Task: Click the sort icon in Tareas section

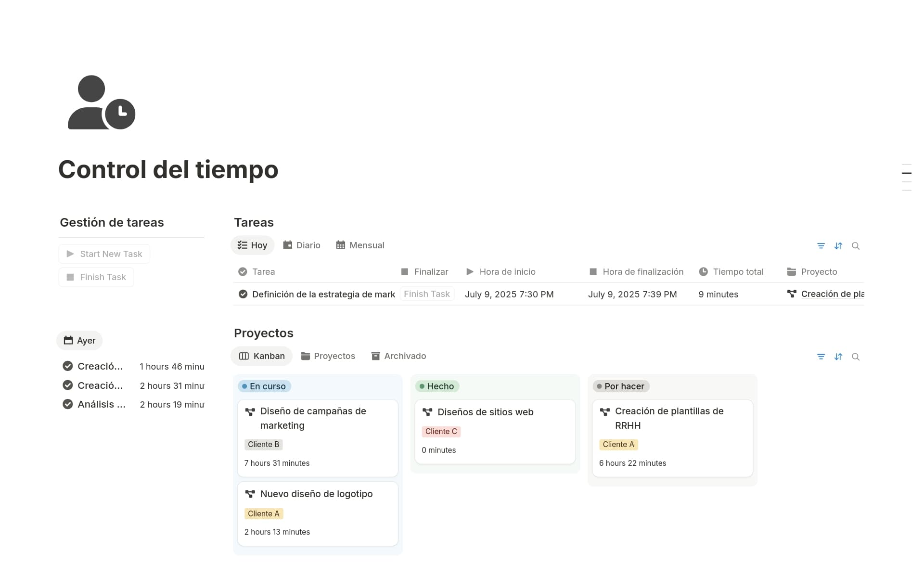Action: click(x=838, y=246)
